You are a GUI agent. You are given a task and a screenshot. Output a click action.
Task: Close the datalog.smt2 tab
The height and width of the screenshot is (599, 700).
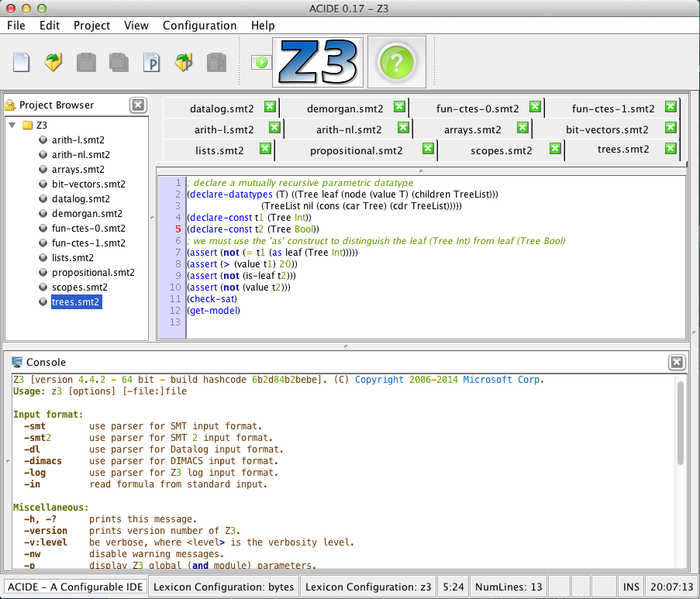[x=270, y=107]
